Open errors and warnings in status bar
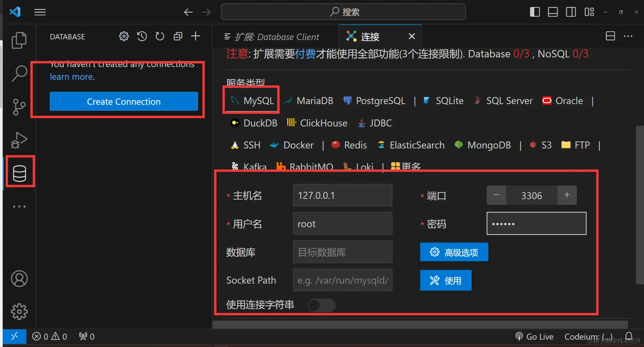Image resolution: width=644 pixels, height=347 pixels. click(49, 337)
